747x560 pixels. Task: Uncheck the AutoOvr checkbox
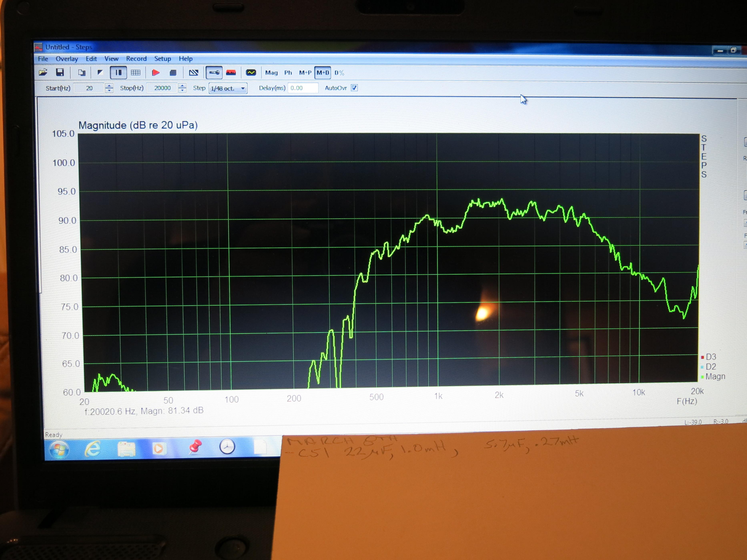pyautogui.click(x=354, y=88)
